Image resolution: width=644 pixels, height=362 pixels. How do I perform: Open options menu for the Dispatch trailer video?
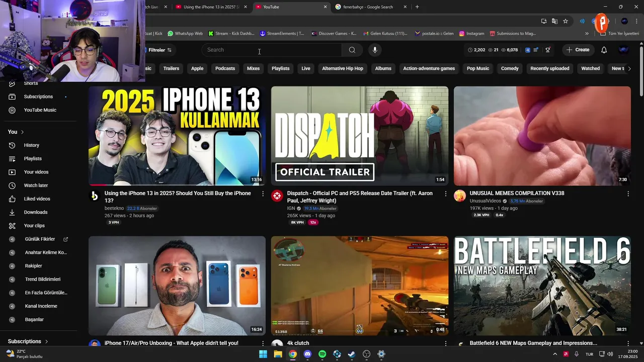coord(445,194)
